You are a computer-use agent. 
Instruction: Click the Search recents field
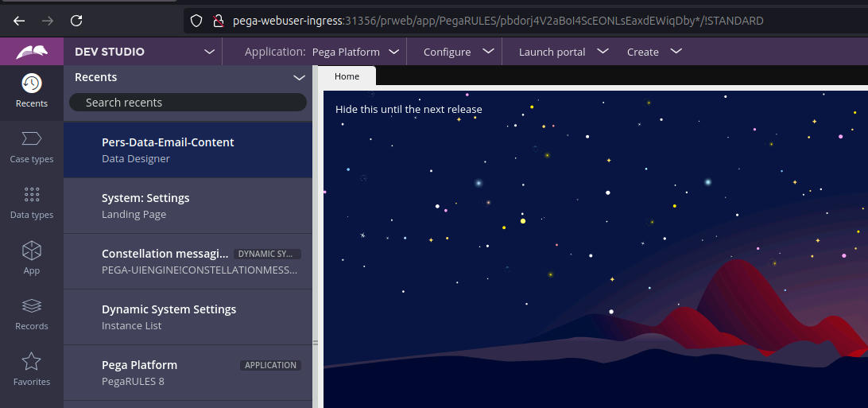tap(188, 103)
